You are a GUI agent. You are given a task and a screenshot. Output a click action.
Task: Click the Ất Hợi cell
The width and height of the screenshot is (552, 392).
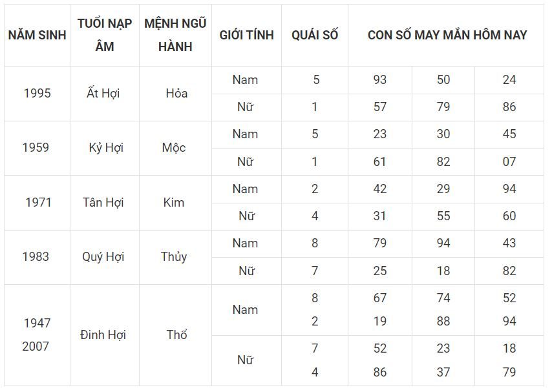coord(103,93)
